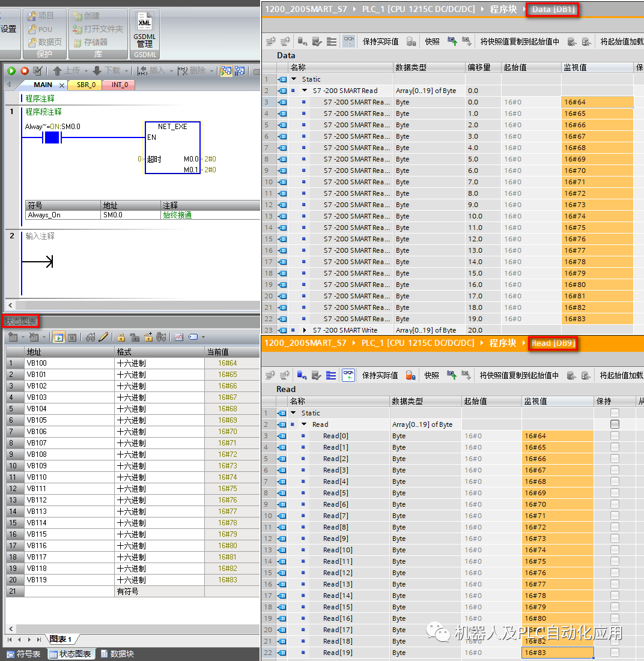The image size is (644, 661).
Task: Click the first lock force icon in status chart
Action: point(121,337)
